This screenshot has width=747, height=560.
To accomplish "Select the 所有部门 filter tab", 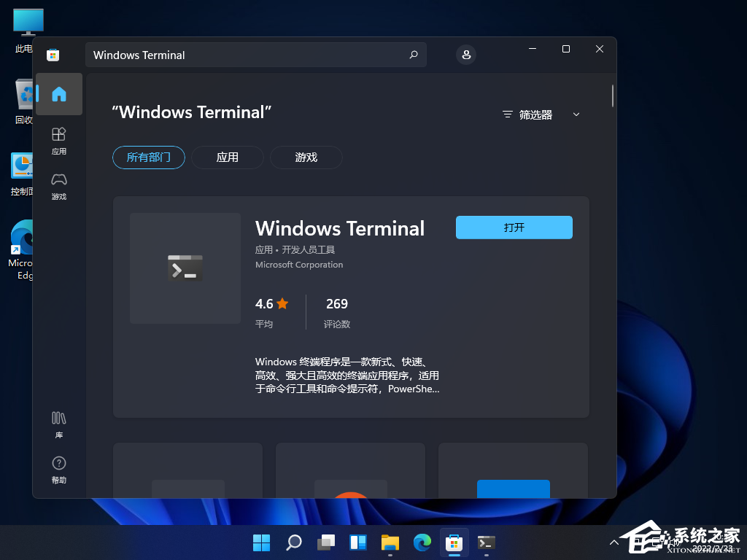I will coord(148,157).
